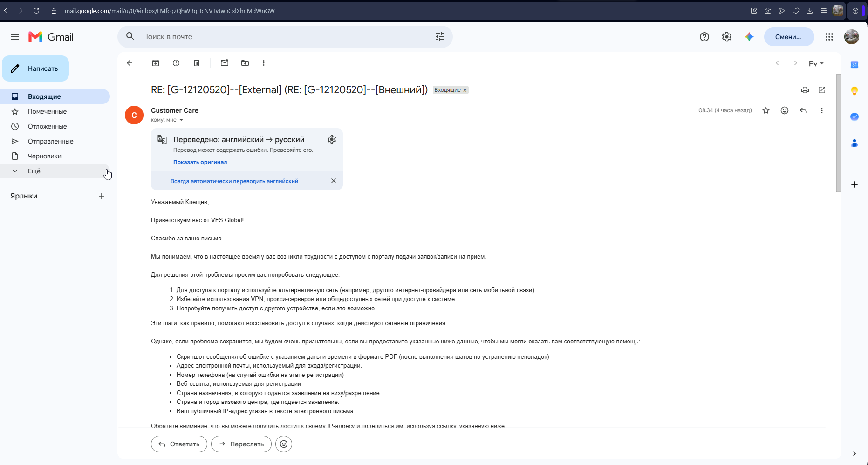Open the Помеченные folder
The width and height of the screenshot is (868, 465).
pyautogui.click(x=55, y=111)
